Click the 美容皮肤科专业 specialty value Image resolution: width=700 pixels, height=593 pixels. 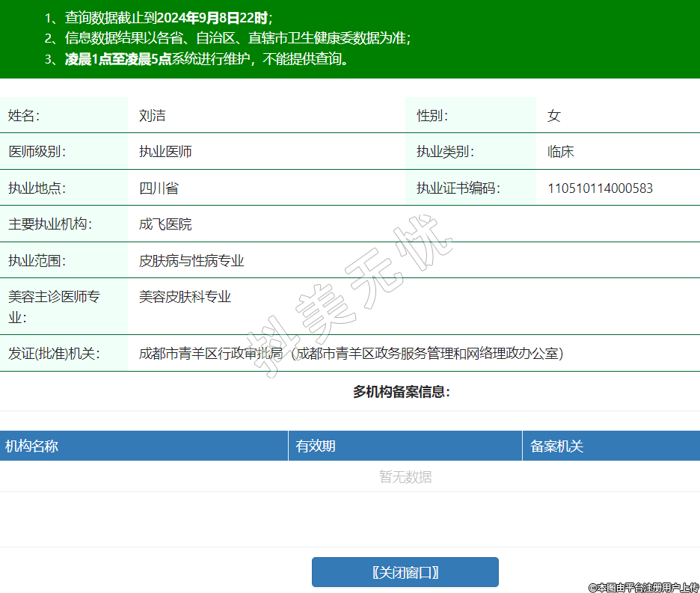(185, 297)
